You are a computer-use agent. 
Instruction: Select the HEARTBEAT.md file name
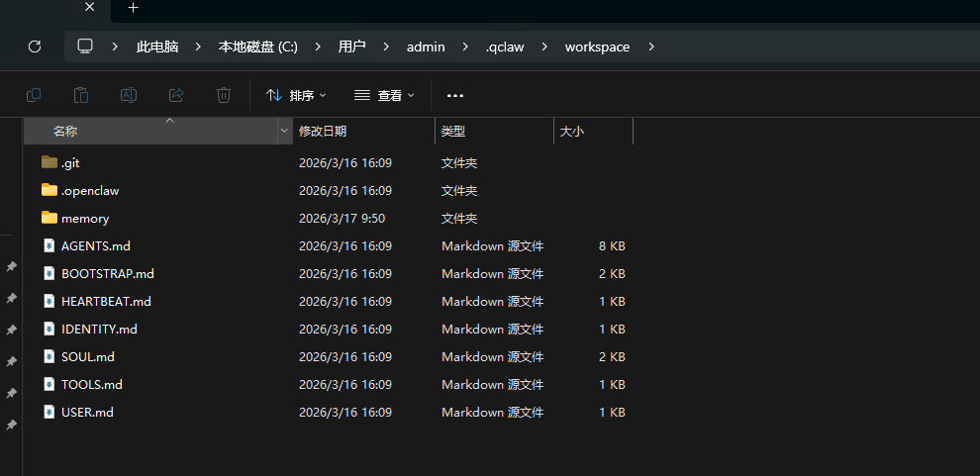pyautogui.click(x=106, y=301)
